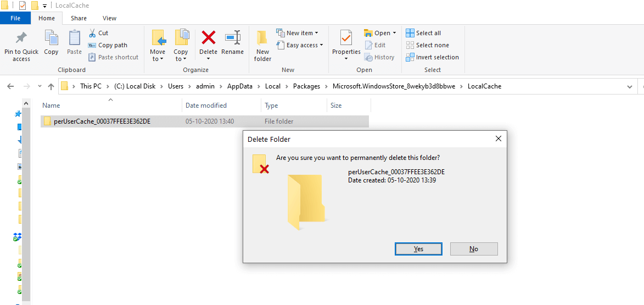Viewport: 644px width, 305px height.
Task: Close the Delete Folder dialog
Action: click(x=498, y=139)
